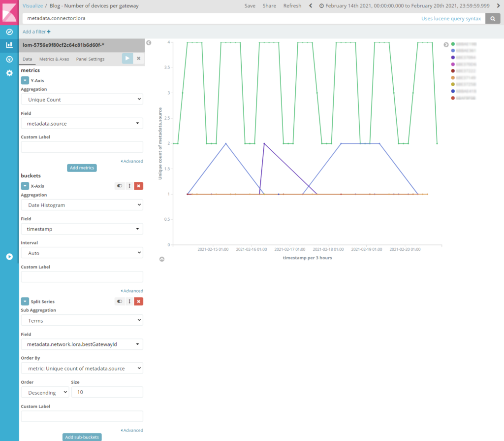Click the plus icon to add a filter
This screenshot has height=441, width=504.
49,32
